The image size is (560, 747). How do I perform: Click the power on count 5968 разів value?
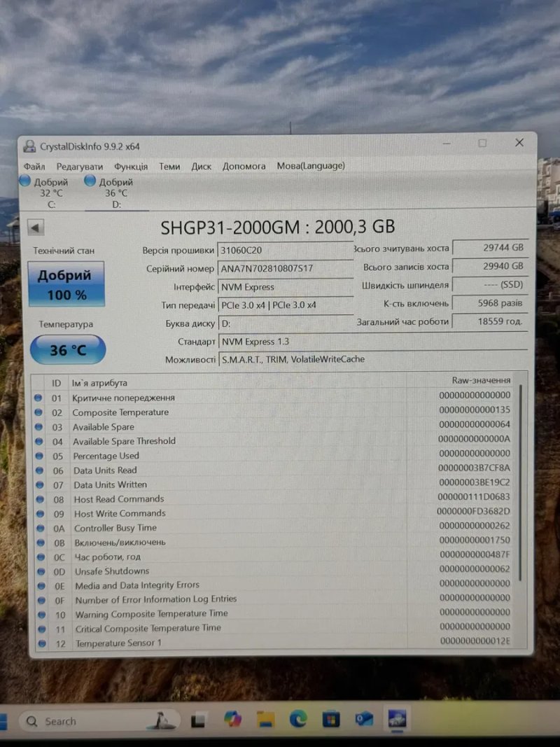[490, 303]
